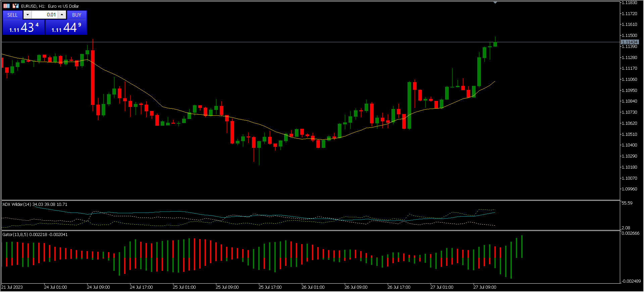
Task: Click the EURUSD, H1 chart title text
Action: tap(50, 6)
